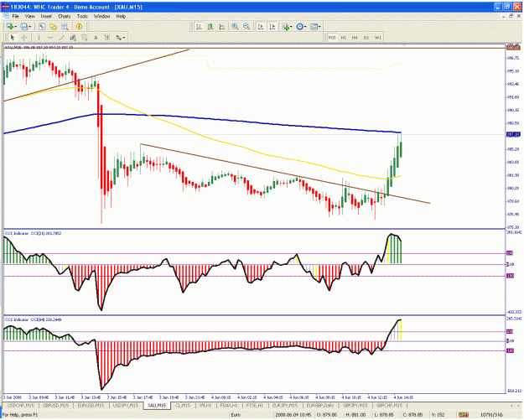The width and height of the screenshot is (524, 420).
Task: Select the Crosshair tool
Action: click(24, 38)
